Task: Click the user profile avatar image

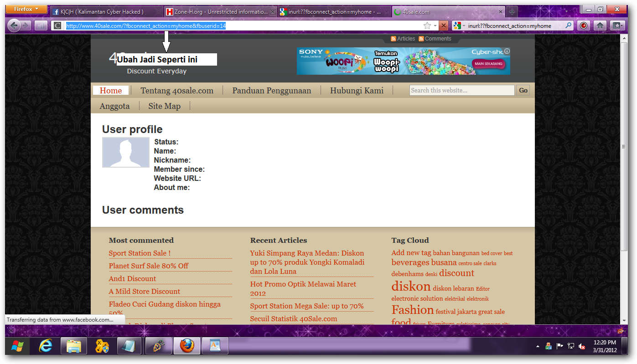Action: click(x=126, y=152)
